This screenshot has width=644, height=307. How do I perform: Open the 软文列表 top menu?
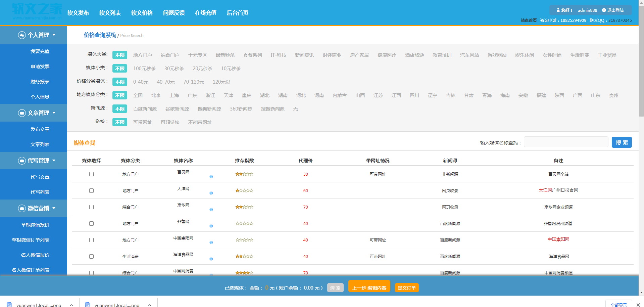click(110, 13)
